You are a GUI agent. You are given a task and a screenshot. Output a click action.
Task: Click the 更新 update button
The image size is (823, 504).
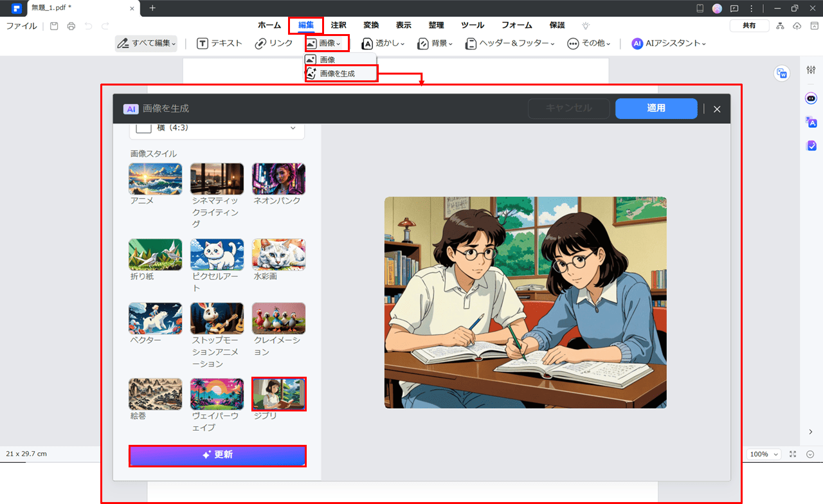tap(217, 455)
